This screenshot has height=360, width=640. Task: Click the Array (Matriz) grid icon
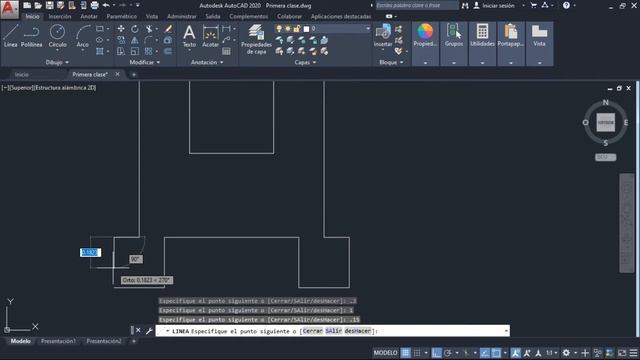[149, 51]
